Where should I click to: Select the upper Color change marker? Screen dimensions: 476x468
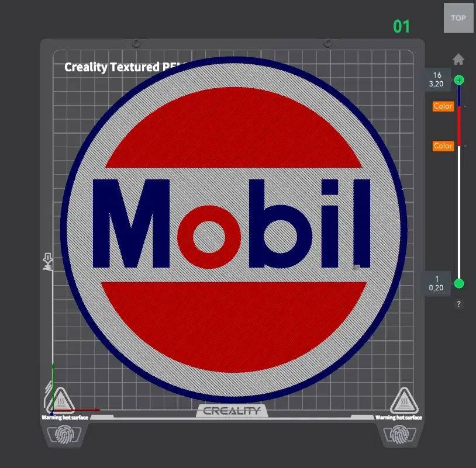coord(443,106)
